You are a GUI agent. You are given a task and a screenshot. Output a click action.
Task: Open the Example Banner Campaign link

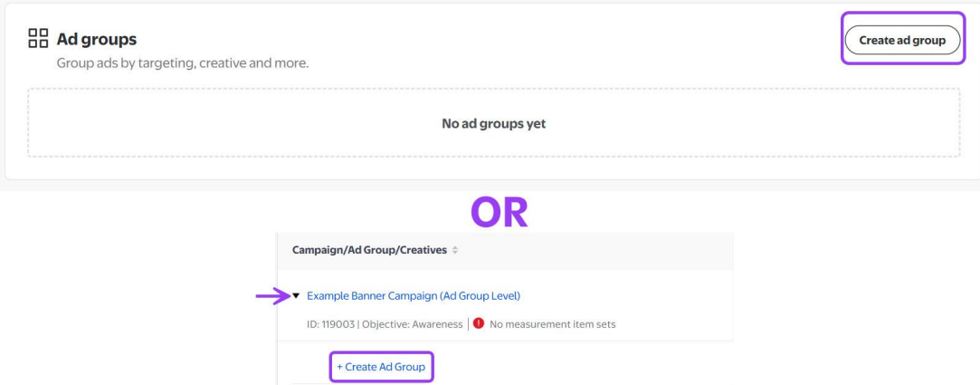tap(414, 296)
